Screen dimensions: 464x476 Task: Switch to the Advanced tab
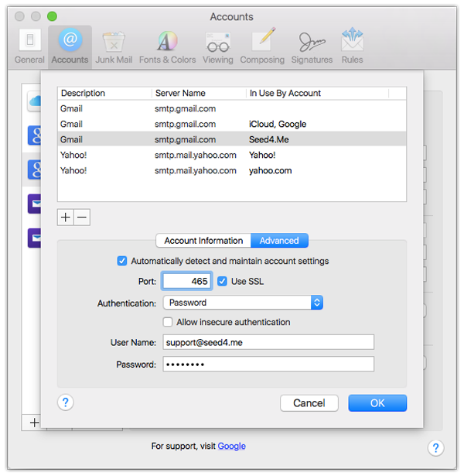tap(279, 241)
